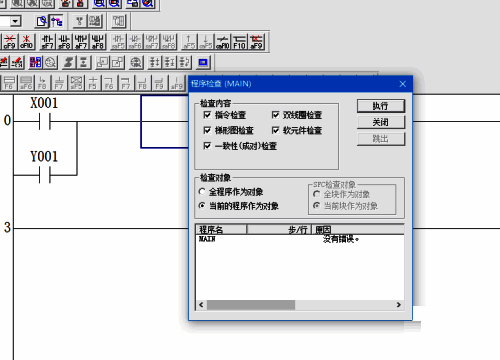
Task: Click the purple ladder/list switch icon
Action: 35,62
